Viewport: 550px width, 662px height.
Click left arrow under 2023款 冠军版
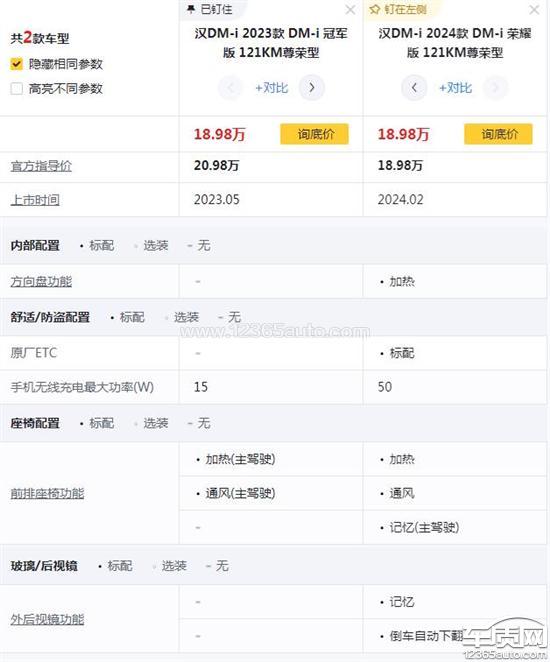point(230,87)
